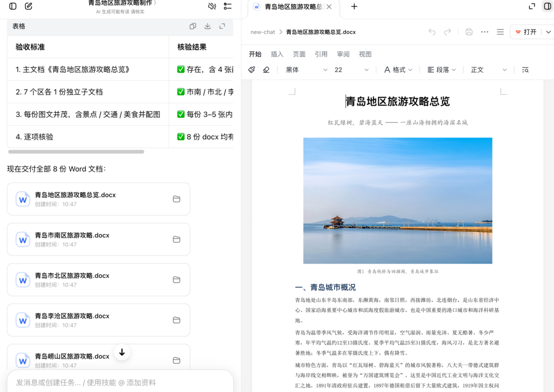Switch to the 审阅 tab
The height and width of the screenshot is (392, 554).
[343, 54]
